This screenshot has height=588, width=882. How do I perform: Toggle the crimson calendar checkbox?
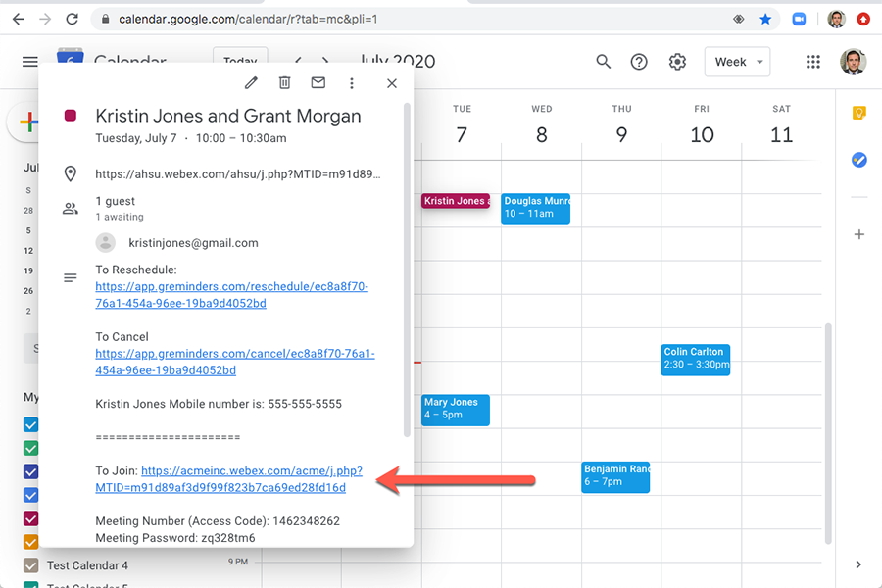pyautogui.click(x=31, y=518)
